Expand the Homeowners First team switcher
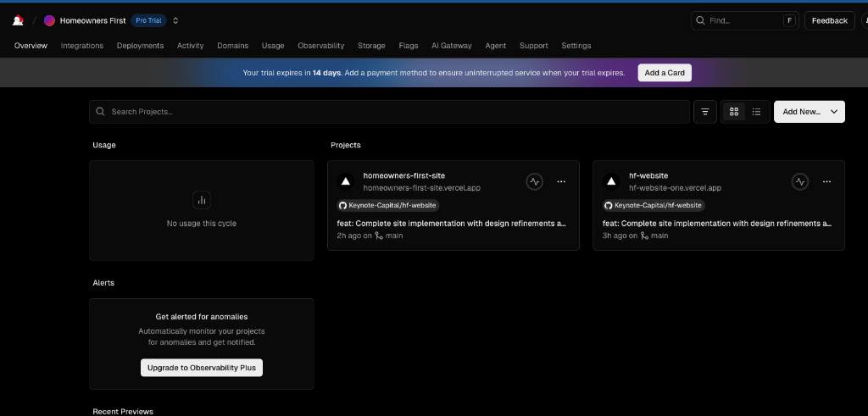Image resolution: width=868 pixels, height=416 pixels. (x=175, y=20)
